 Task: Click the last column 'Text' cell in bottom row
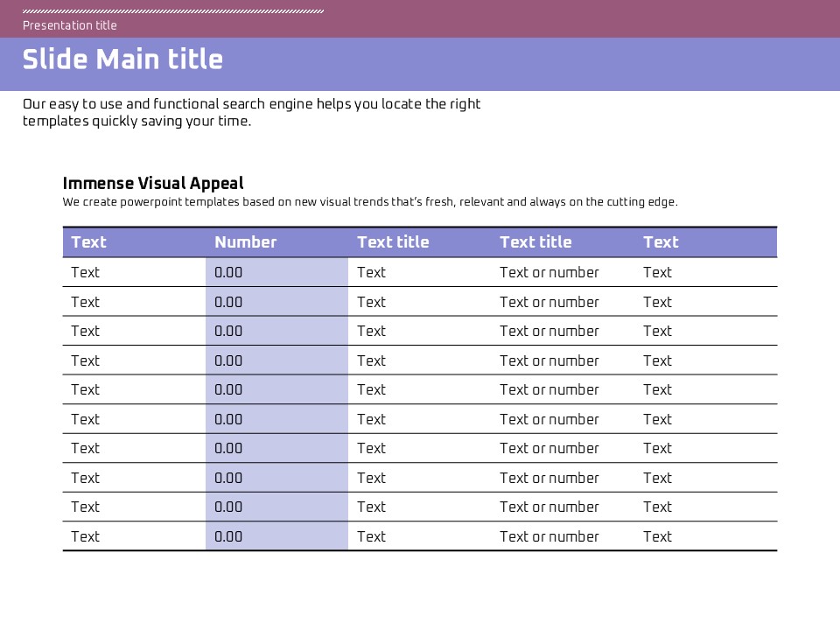657,536
